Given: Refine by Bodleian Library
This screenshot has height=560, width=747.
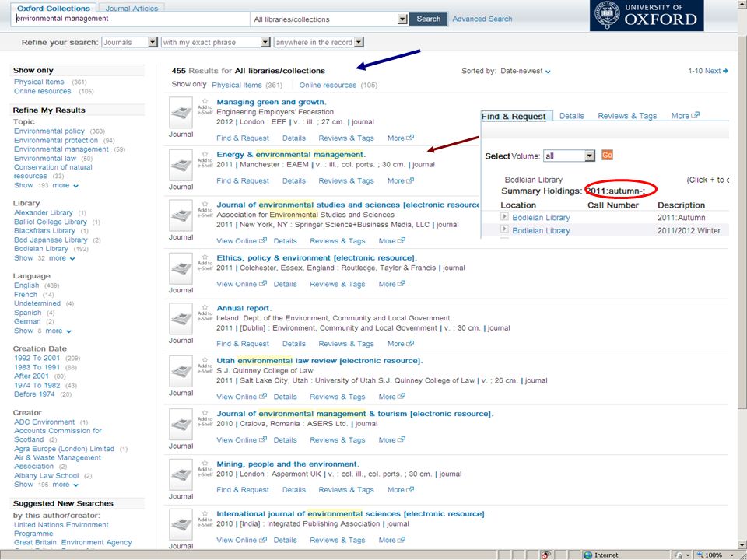Looking at the screenshot, I should 41,249.
